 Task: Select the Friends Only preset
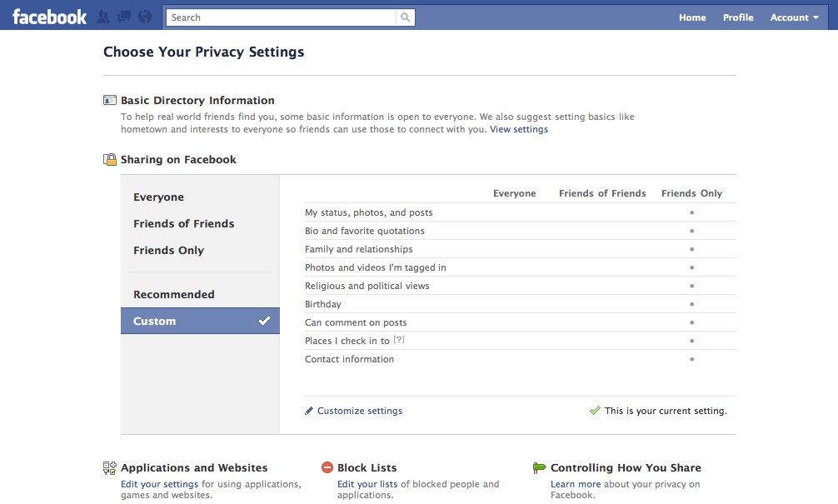200,250
